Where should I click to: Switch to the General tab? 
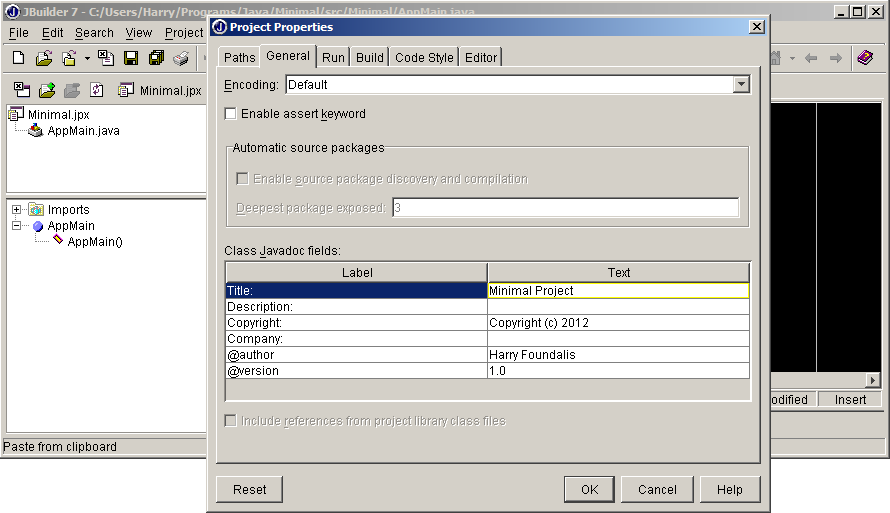[288, 56]
